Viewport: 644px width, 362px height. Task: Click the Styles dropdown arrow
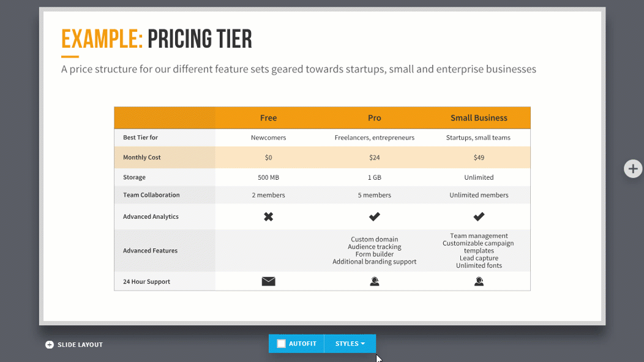[362, 344]
